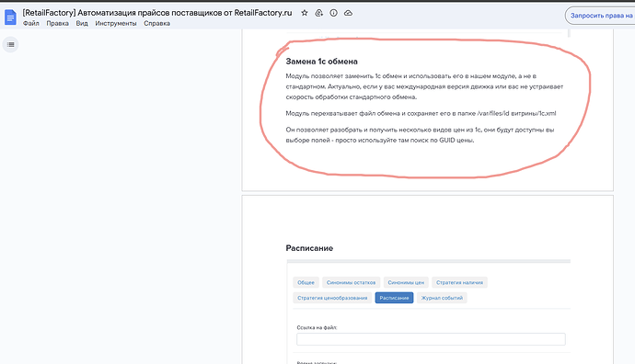Open the Вид menu
Viewport: 635px width, 364px height.
[82, 24]
